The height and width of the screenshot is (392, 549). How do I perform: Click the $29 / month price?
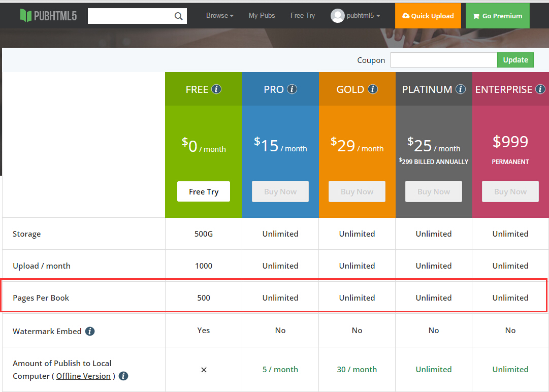[x=357, y=145]
